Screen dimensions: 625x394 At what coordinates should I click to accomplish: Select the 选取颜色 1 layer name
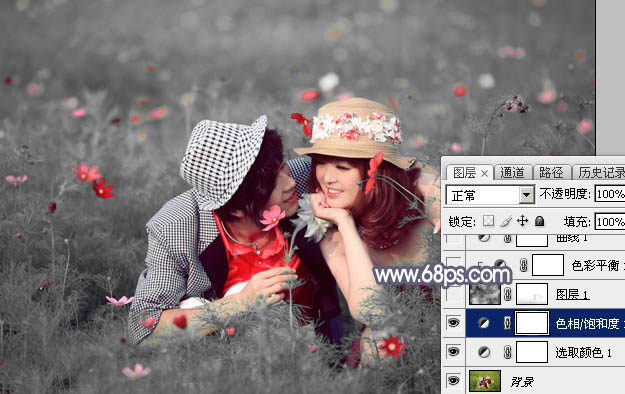pos(584,353)
